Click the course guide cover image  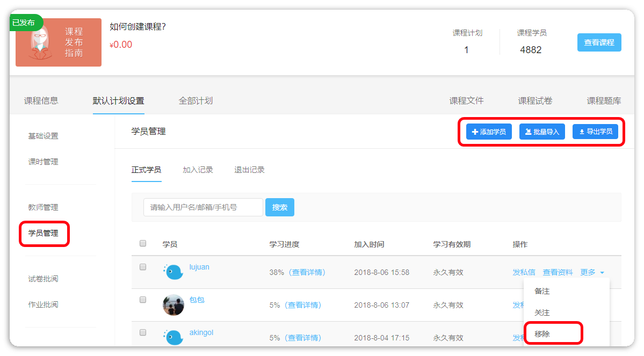(59, 42)
